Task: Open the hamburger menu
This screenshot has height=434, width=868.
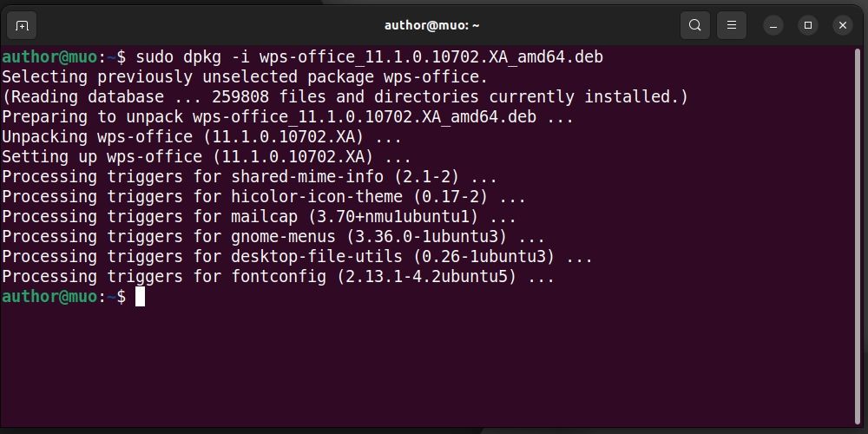Action: (732, 25)
